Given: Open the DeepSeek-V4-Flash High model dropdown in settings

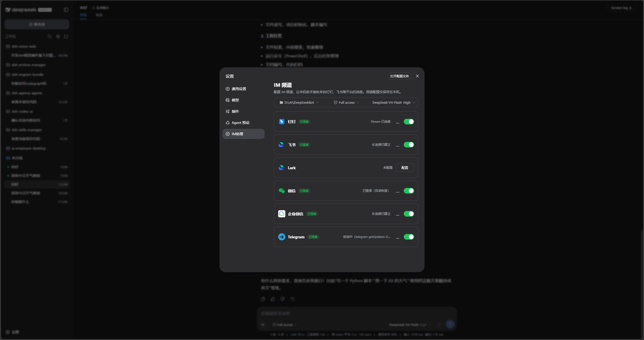Looking at the screenshot, I should pos(394,102).
